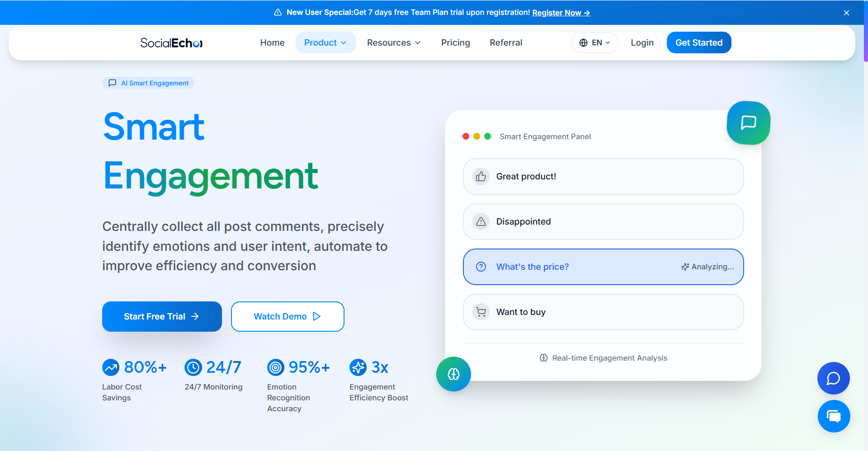
Task: Click the clock icon beside 24/7
Action: (193, 367)
